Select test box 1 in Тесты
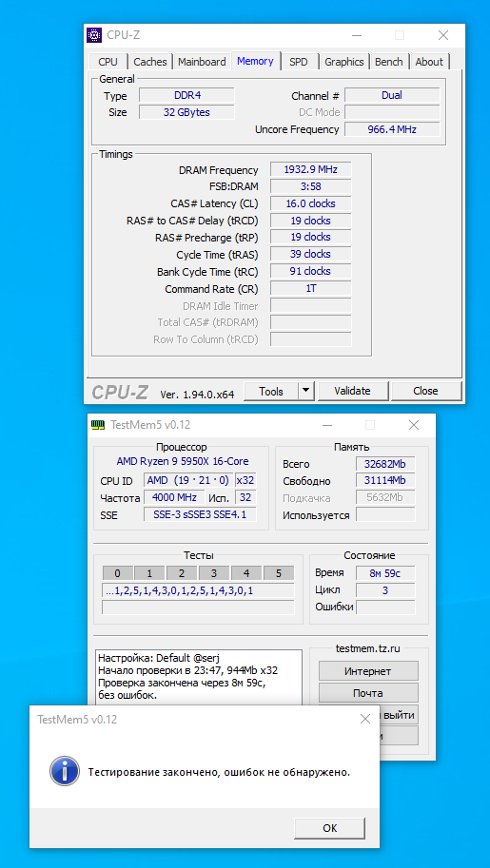 (149, 573)
